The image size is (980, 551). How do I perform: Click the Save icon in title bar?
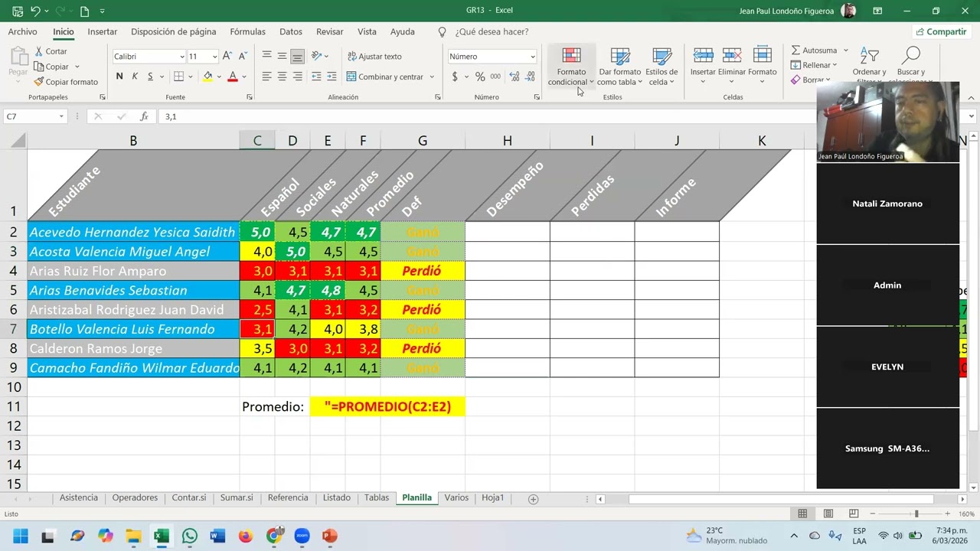pos(18,11)
